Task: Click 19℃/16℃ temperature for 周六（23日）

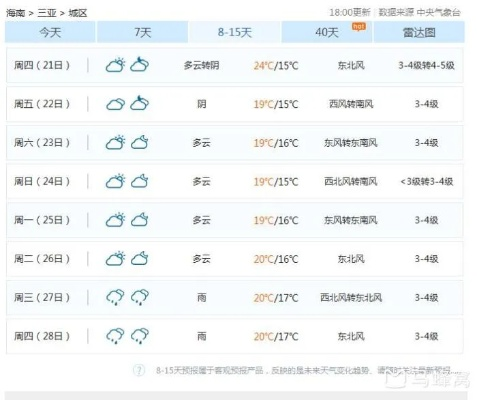Action: tap(276, 143)
